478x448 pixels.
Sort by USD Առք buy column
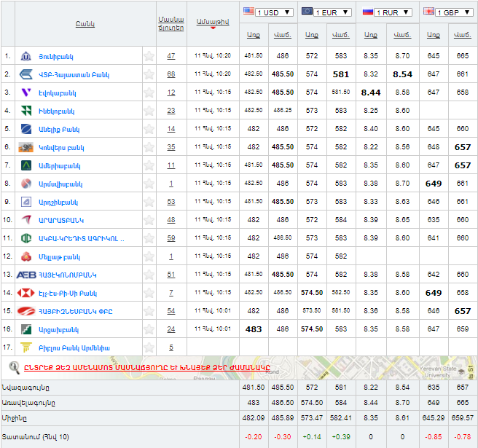pyautogui.click(x=254, y=35)
